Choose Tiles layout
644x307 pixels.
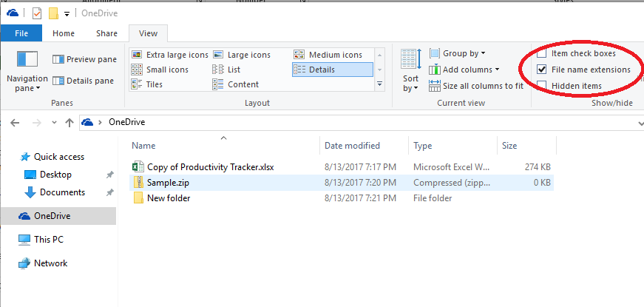click(146, 84)
